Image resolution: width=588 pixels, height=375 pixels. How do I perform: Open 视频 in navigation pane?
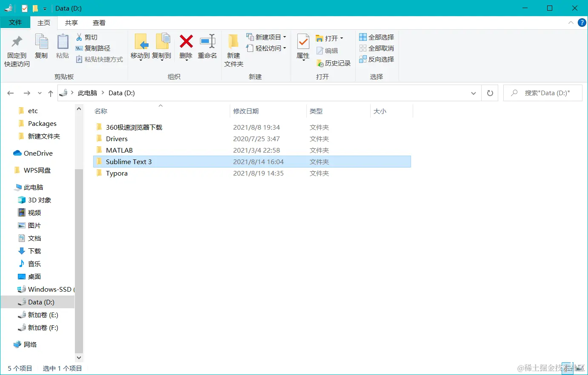click(x=34, y=213)
